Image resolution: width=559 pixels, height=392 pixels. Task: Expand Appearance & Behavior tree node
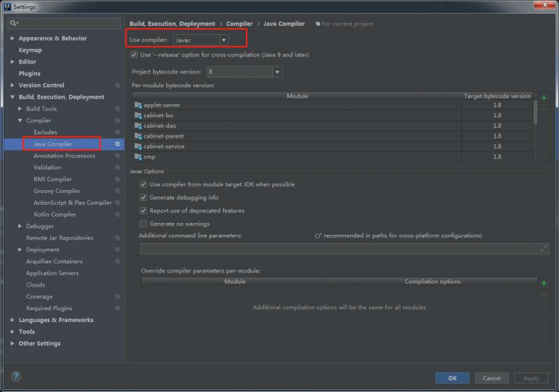(x=13, y=38)
